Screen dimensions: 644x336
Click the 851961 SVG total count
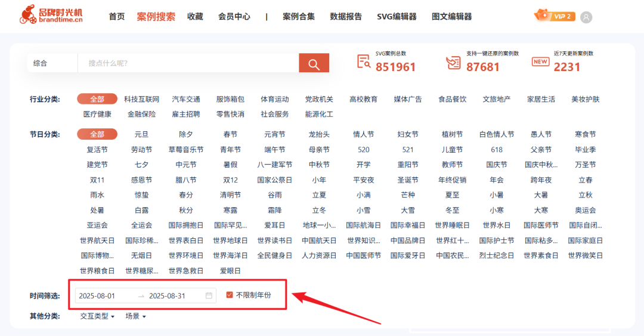coord(395,67)
